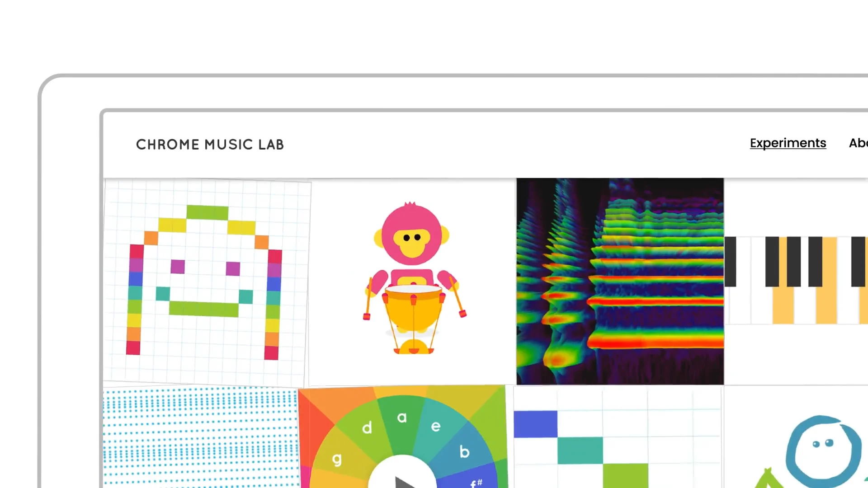Select musical note f# on chord wheel
The width and height of the screenshot is (868, 488).
(x=477, y=481)
